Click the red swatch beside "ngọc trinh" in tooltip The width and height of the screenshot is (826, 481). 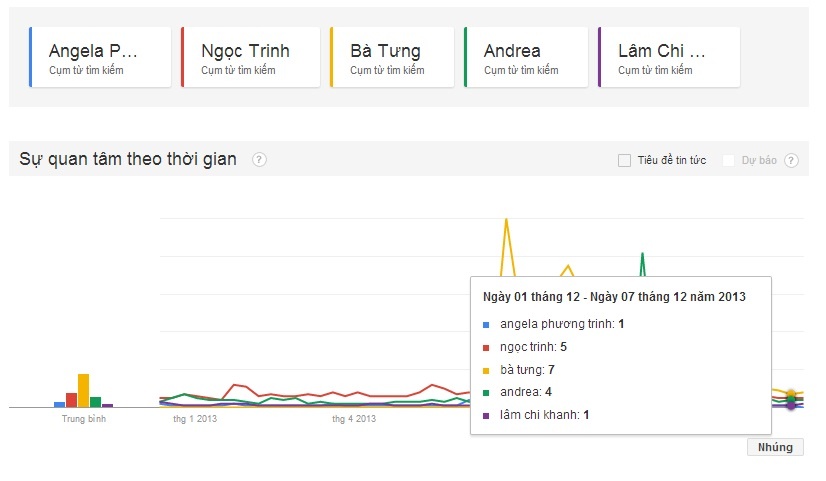(486, 348)
